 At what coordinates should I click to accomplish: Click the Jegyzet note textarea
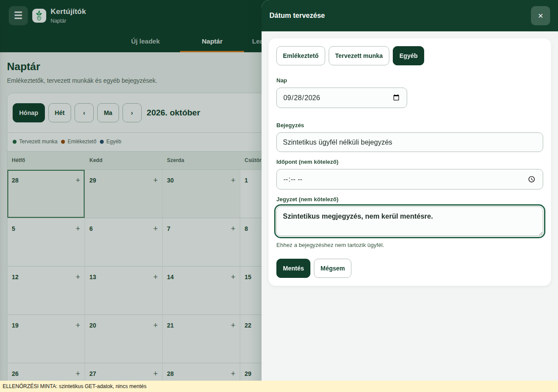pos(410,221)
